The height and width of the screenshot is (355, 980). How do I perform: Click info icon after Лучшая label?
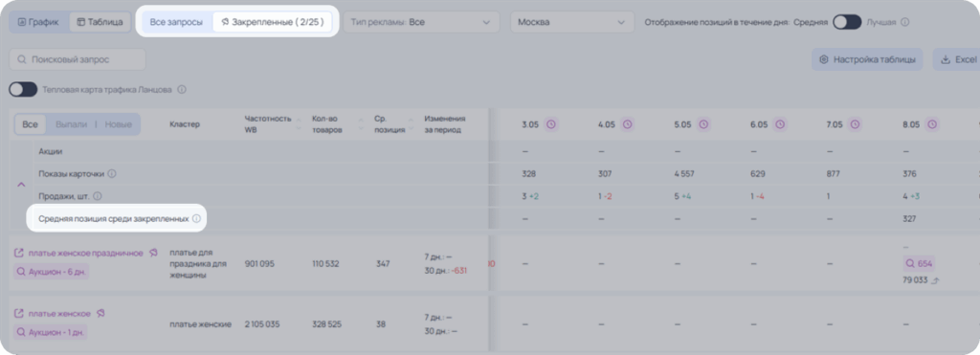905,23
